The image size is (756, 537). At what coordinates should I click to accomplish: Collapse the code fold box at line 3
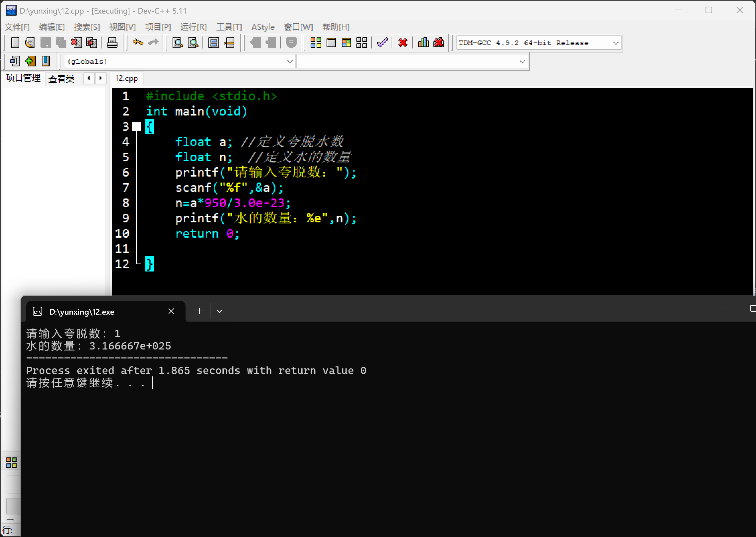(136, 126)
